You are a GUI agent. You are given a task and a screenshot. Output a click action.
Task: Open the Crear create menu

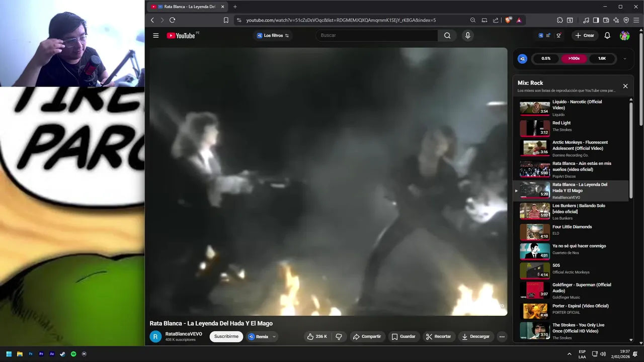click(585, 36)
